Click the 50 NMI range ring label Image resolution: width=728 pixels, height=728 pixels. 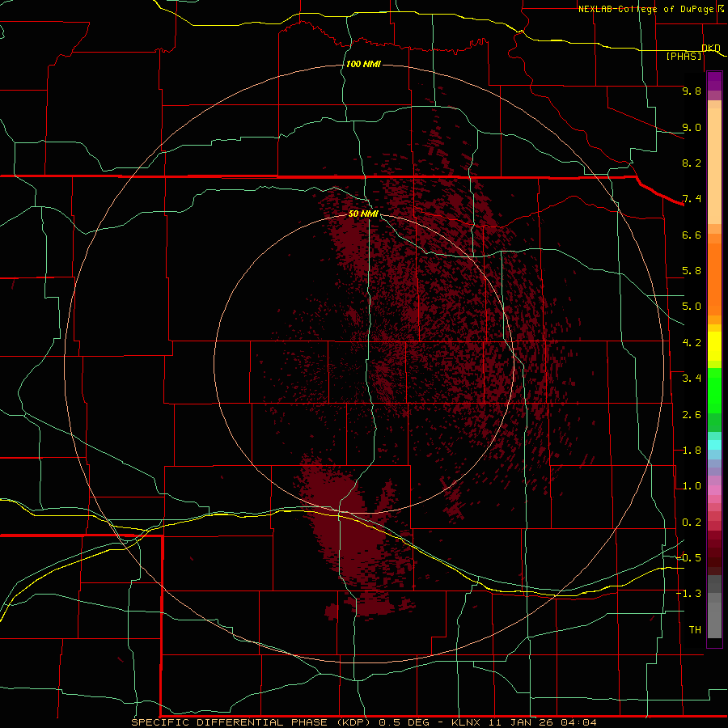[x=363, y=214]
